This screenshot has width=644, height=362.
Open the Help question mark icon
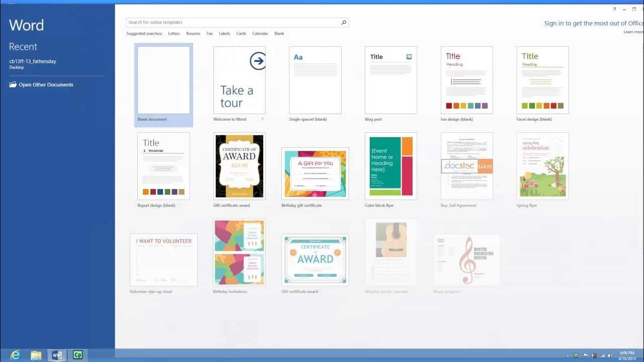point(614,9)
